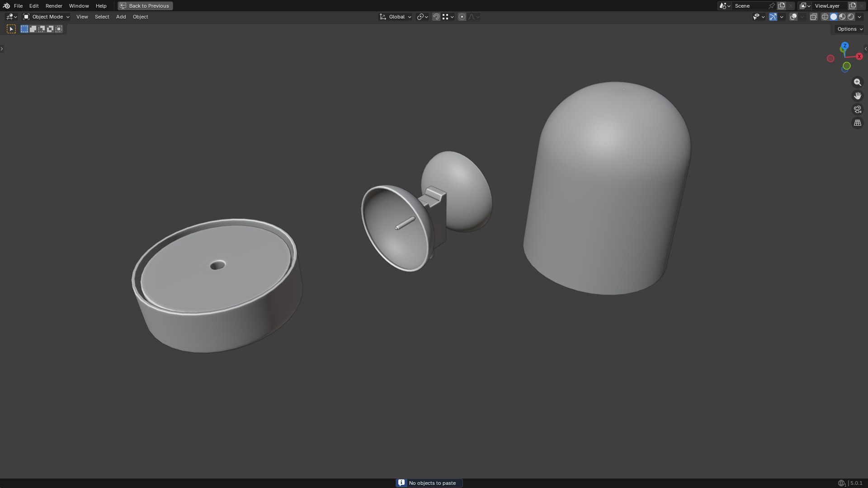Switch to wireframe viewport shading
This screenshot has height=488, width=868.
pyautogui.click(x=825, y=17)
